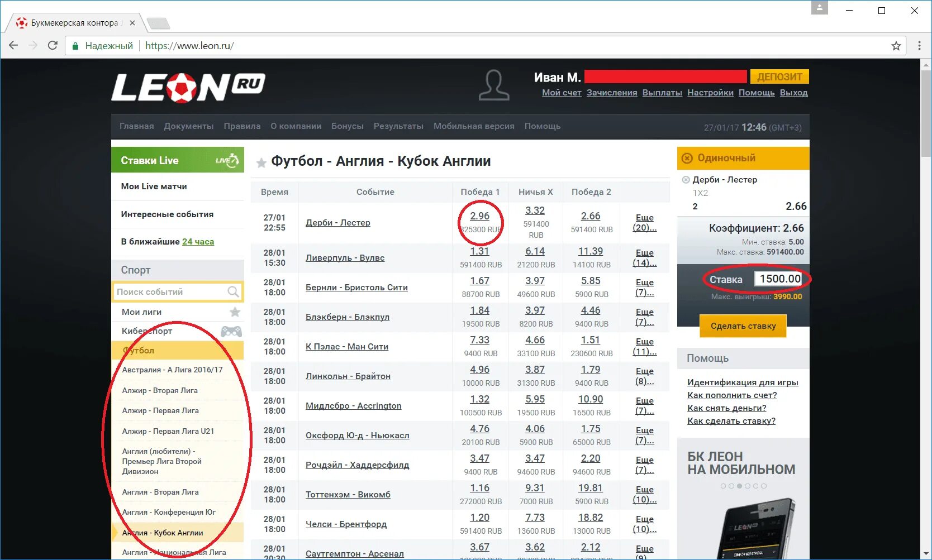The width and height of the screenshot is (932, 560).
Task: Click the Ставка amount input field
Action: point(779,279)
